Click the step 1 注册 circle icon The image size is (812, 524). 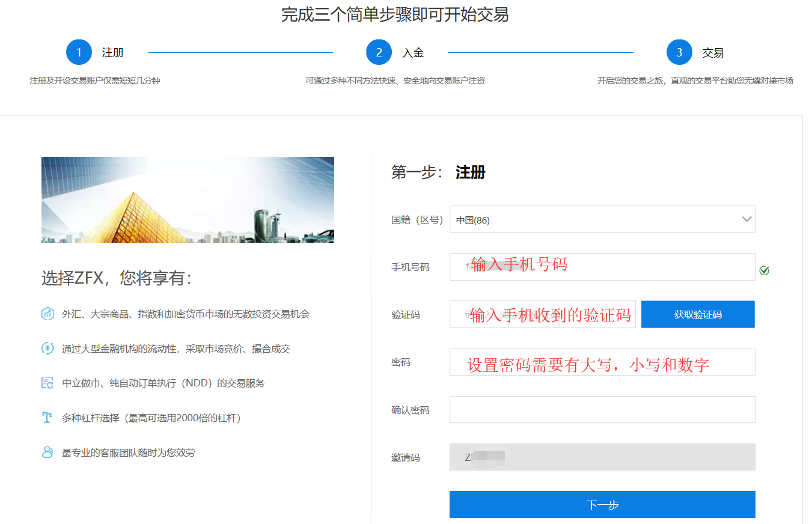(79, 52)
